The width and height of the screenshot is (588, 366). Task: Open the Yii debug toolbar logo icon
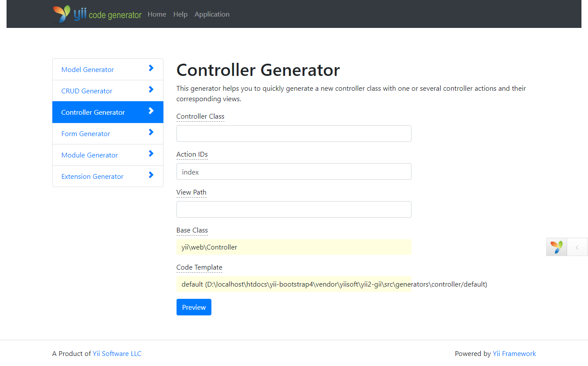(557, 247)
